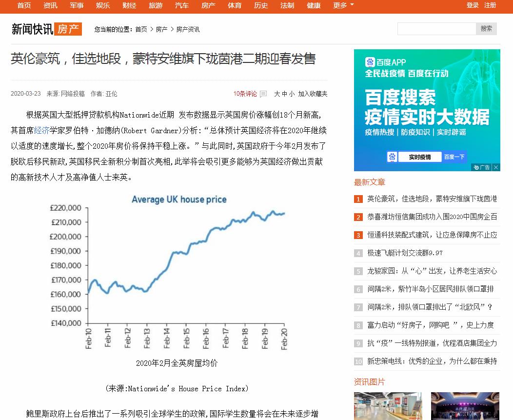Click the 百度一下 button in the ad

pos(454,157)
